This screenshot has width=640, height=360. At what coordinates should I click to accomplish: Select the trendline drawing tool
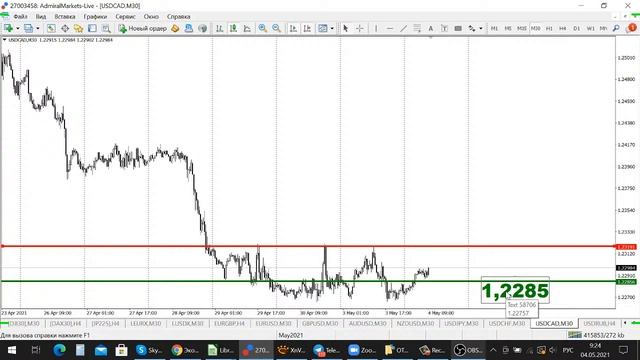pos(403,28)
